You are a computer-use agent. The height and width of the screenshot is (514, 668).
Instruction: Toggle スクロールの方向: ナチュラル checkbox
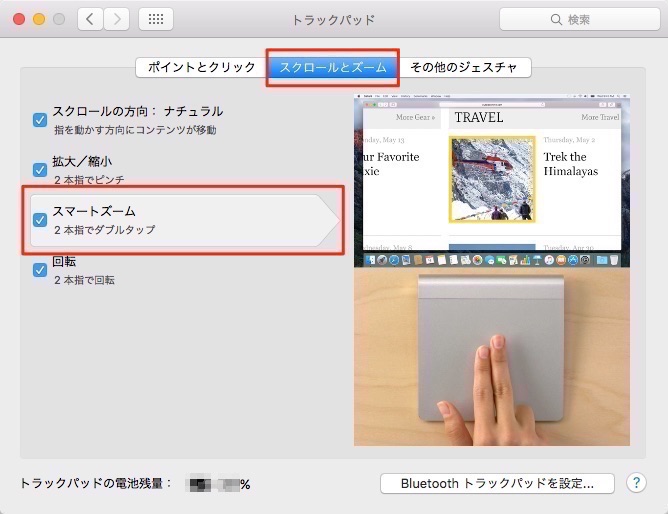40,120
